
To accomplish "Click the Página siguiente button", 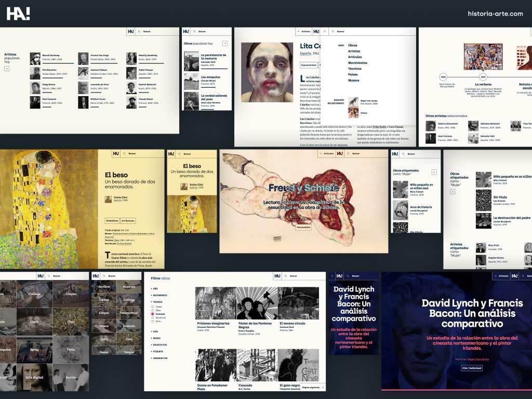I will (x=313, y=387).
